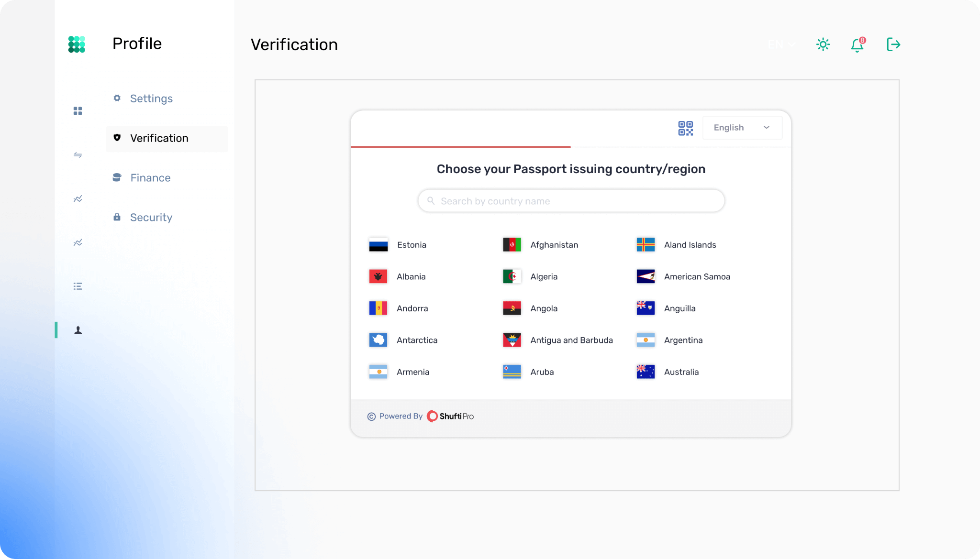
Task: Click the Shufti Pro link
Action: click(x=450, y=416)
